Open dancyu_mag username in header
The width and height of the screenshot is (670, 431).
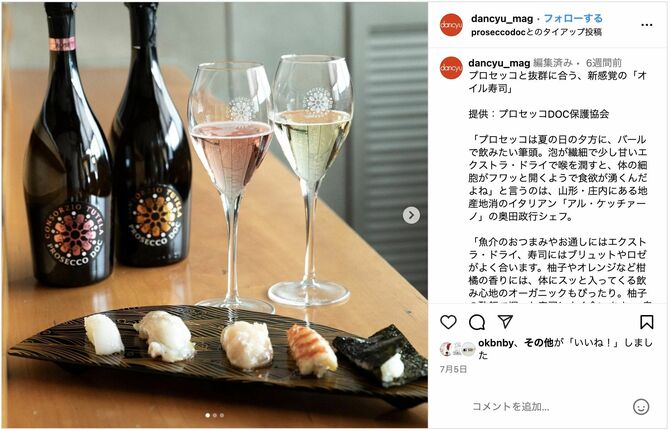pos(502,19)
